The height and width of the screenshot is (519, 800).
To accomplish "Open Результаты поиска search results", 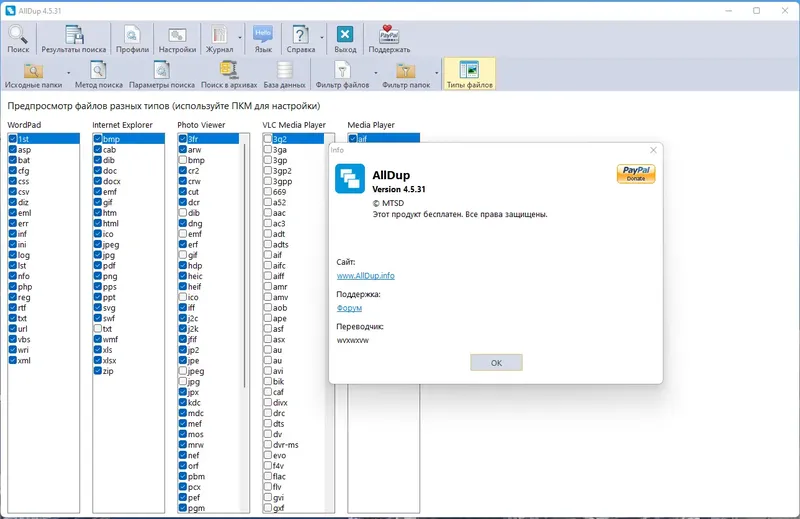I will [74, 39].
